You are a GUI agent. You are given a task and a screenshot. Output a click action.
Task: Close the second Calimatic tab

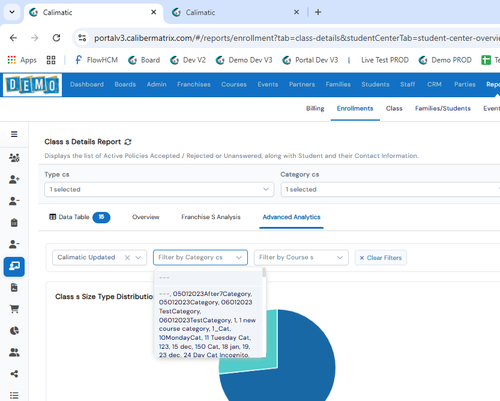point(296,12)
